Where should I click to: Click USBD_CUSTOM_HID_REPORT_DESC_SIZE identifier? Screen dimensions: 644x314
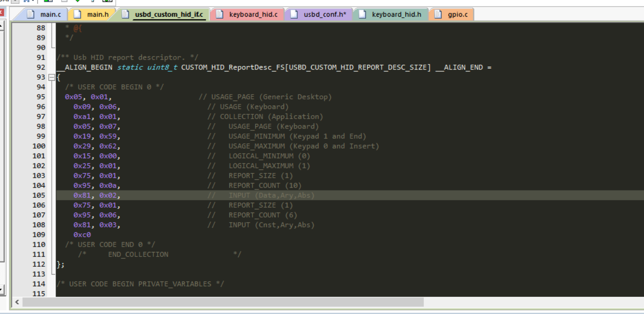pos(358,67)
